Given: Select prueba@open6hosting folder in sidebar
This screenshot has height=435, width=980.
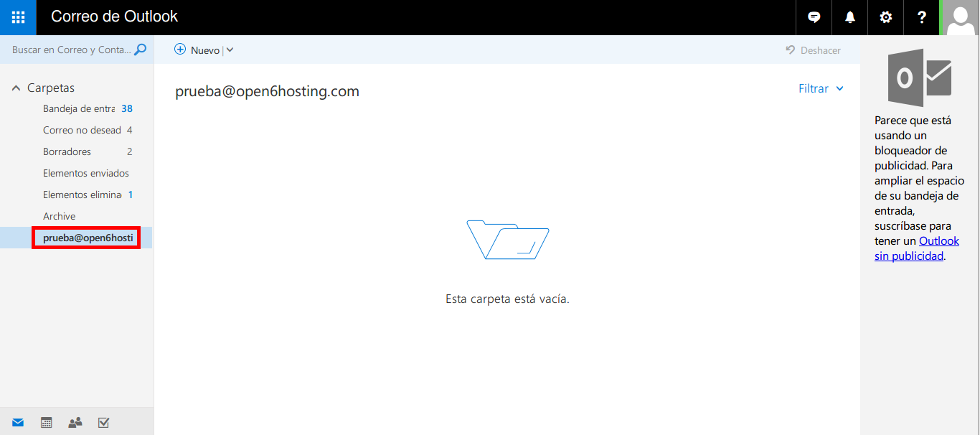Looking at the screenshot, I should click(77, 238).
